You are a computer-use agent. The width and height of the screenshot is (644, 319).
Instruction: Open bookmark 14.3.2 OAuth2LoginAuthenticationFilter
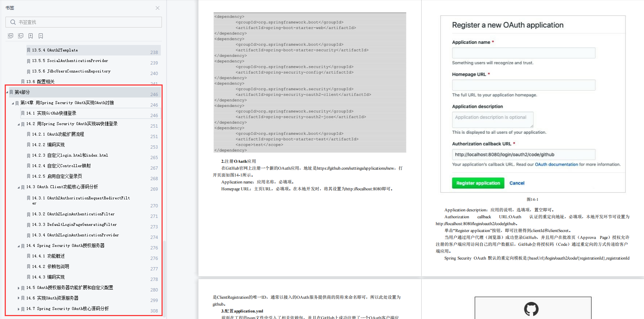click(x=73, y=214)
